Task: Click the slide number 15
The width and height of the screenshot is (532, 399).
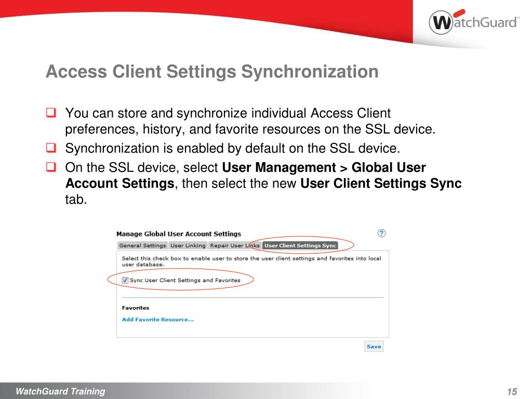Action: (x=512, y=392)
